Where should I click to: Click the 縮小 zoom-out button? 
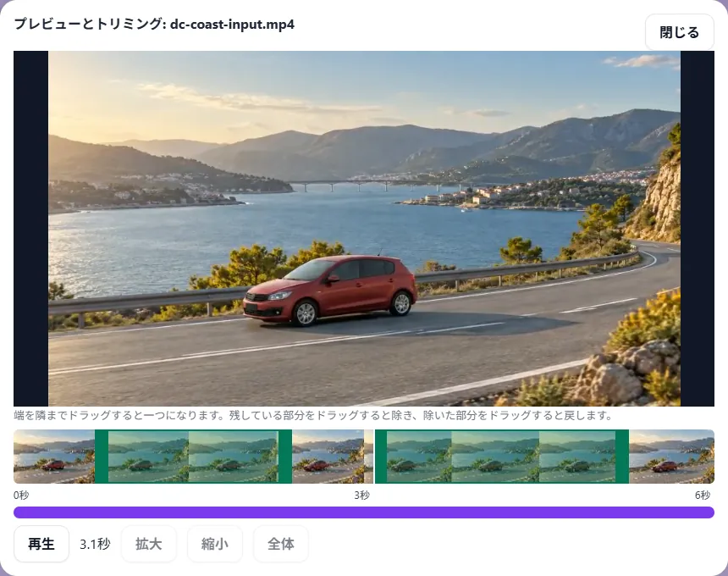pos(214,544)
